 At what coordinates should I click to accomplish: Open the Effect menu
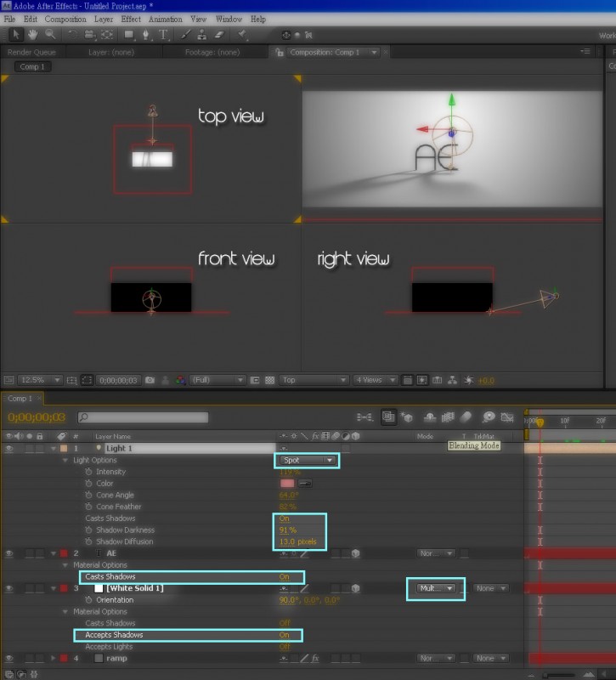pos(131,19)
